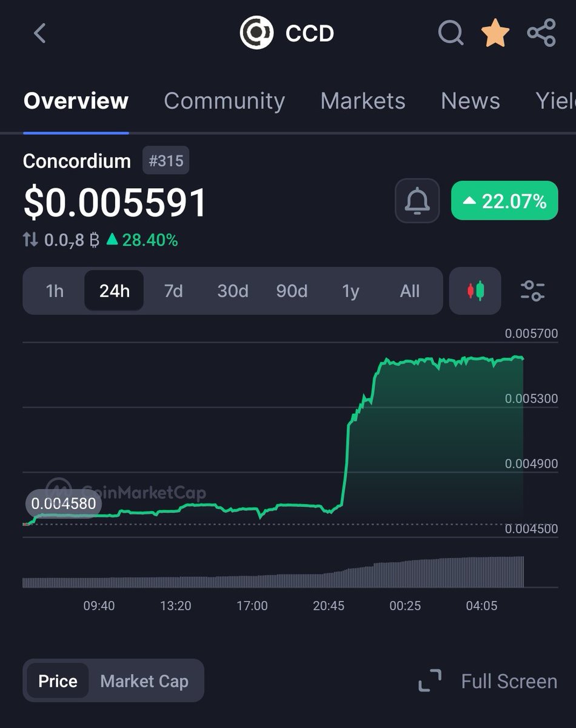Viewport: 576px width, 728px height.
Task: Expand the chart with the Full Screen icon
Action: [430, 681]
